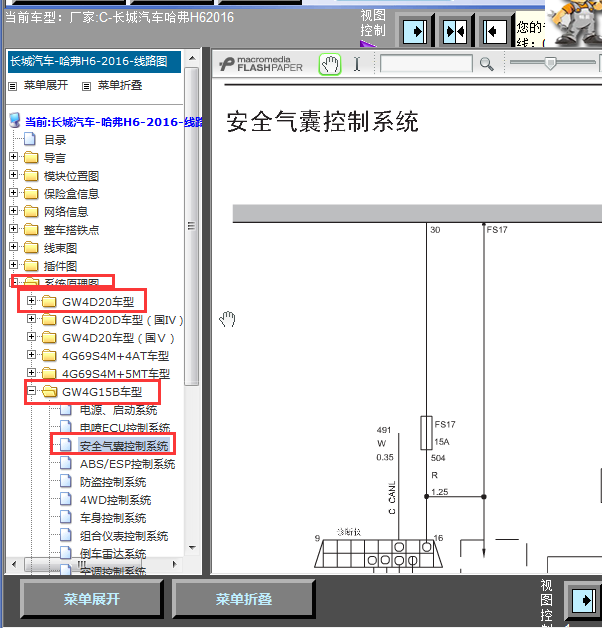602x628 pixels.
Task: Click the folder icon for 网络信息
Action: pos(31,211)
